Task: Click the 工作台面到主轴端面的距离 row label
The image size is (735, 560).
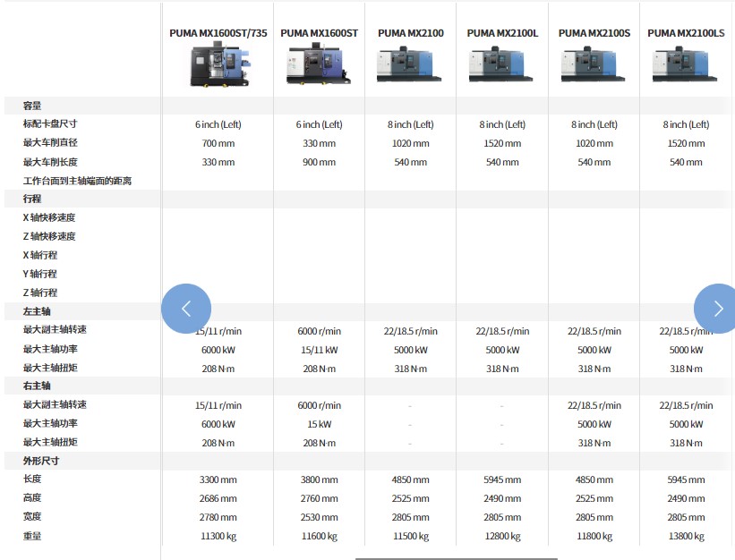Action: 77,181
